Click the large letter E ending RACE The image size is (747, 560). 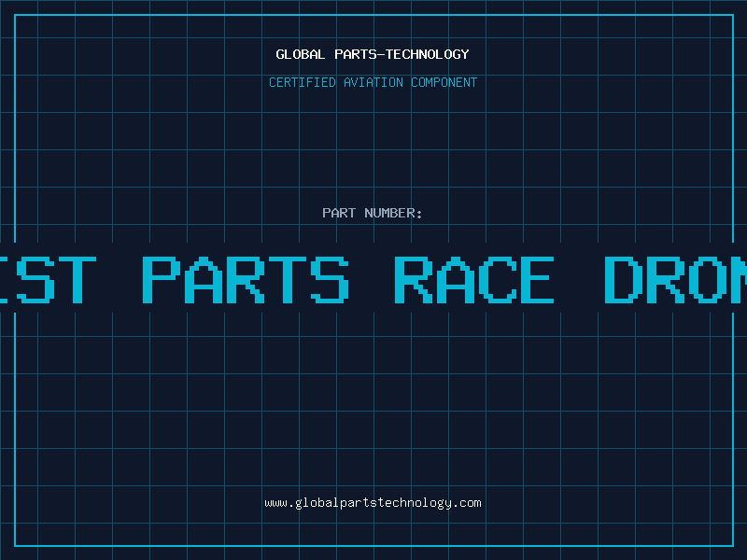[536, 279]
